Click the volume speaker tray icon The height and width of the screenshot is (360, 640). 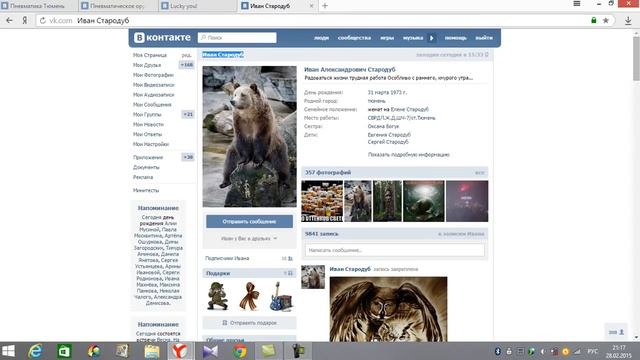[x=543, y=351]
